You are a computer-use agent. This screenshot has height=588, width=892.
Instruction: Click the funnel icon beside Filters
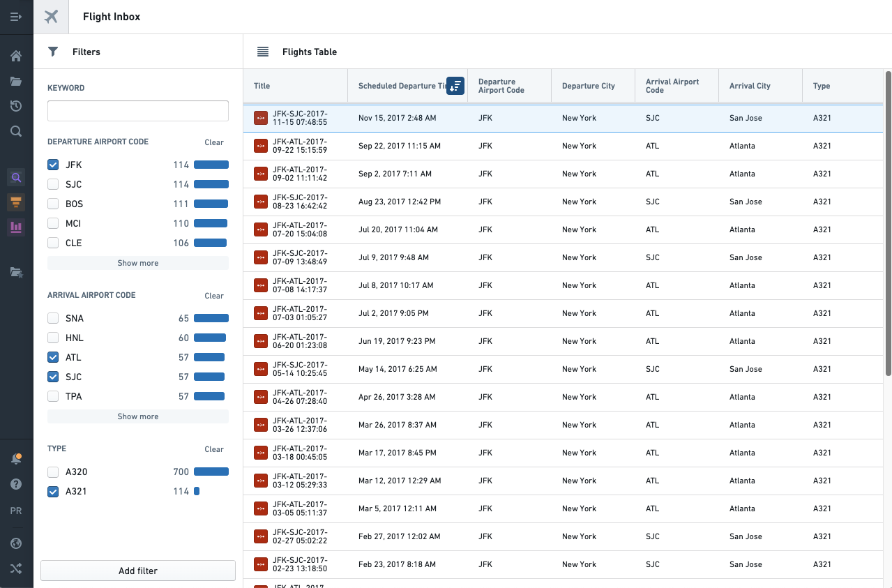tap(53, 52)
